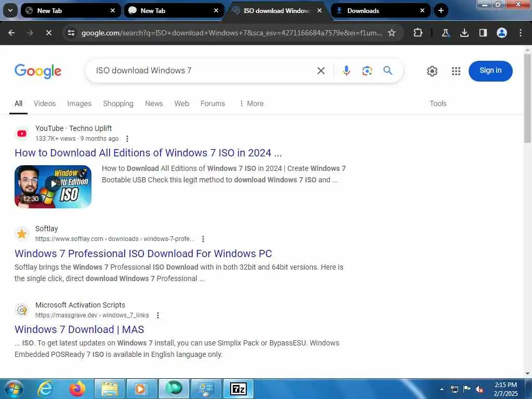The height and width of the screenshot is (399, 532).
Task: View site information icon in address bar
Action: click(x=71, y=33)
